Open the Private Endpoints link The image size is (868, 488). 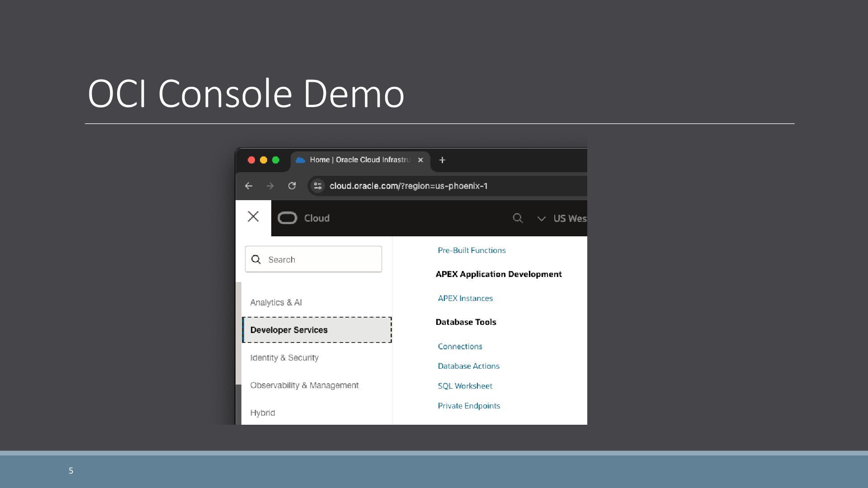[469, 406]
